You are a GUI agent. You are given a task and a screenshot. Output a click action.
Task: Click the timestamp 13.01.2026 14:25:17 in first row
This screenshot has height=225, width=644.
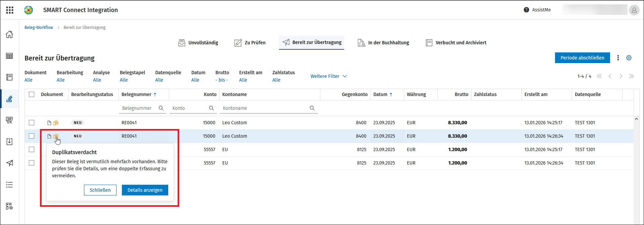tap(543, 123)
